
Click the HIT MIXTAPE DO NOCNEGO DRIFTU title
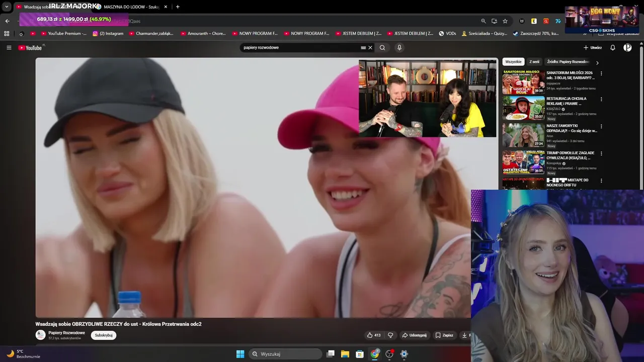(568, 183)
